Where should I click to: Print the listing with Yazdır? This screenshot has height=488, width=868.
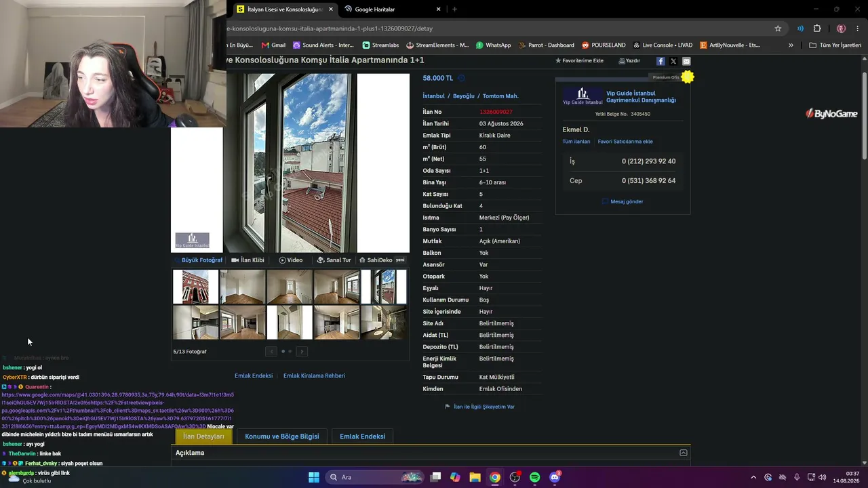(629, 61)
